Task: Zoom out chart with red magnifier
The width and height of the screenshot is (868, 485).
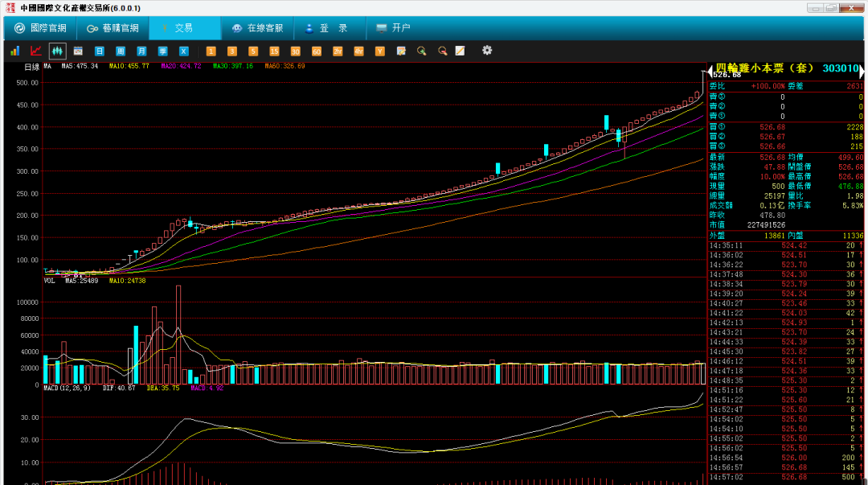Action: pos(442,51)
